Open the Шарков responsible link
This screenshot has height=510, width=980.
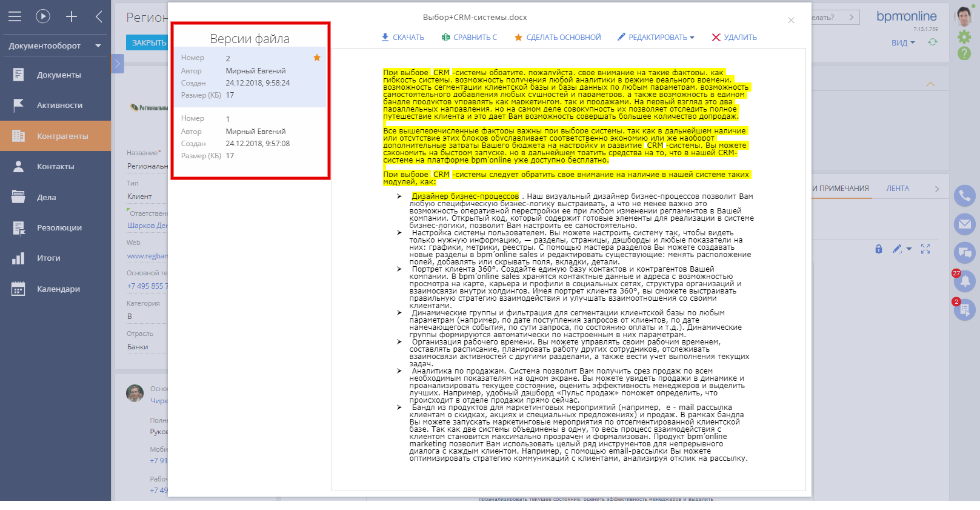tap(147, 226)
